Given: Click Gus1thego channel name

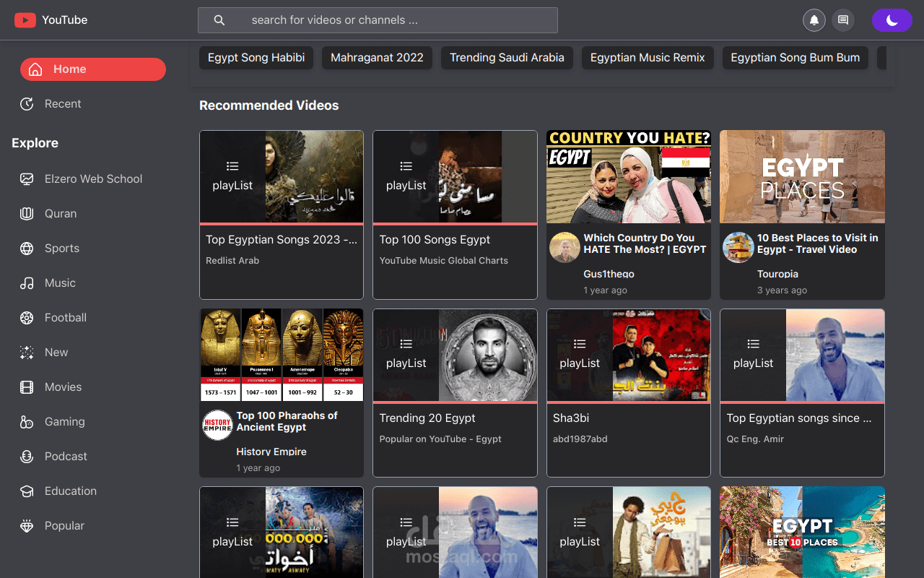Looking at the screenshot, I should [x=609, y=274].
